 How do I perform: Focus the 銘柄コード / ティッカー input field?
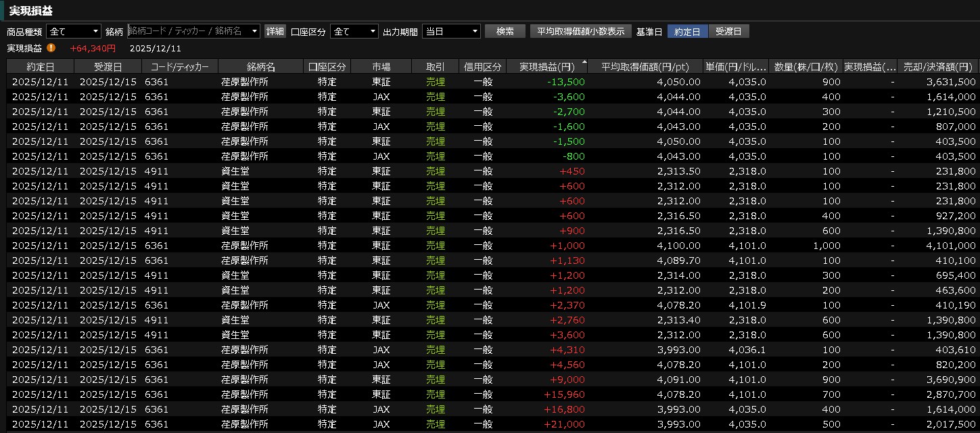tap(188, 32)
